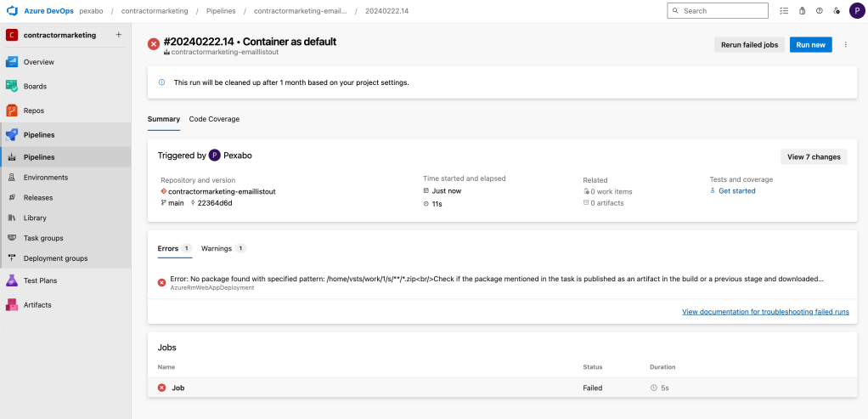This screenshot has height=419, width=868.
Task: Click the Pipelines sub-item icon
Action: [x=12, y=157]
